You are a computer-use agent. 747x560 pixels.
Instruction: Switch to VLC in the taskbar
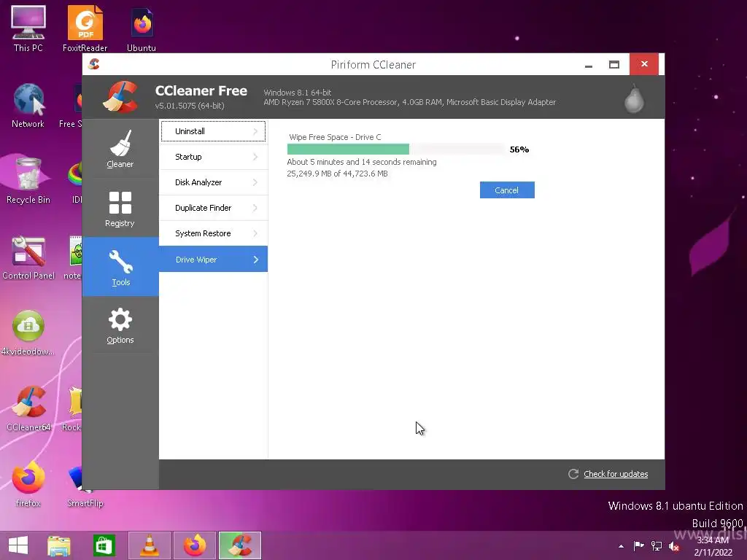pos(149,545)
